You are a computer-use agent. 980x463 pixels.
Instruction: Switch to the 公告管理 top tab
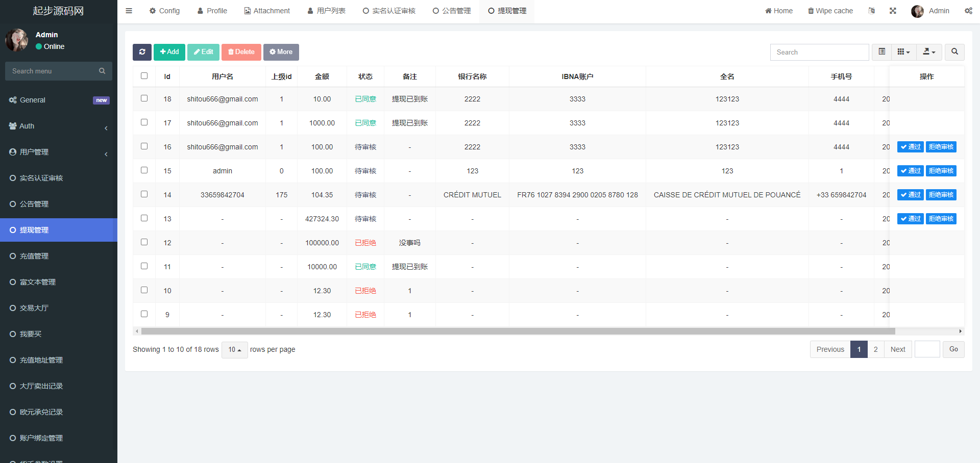coord(452,11)
